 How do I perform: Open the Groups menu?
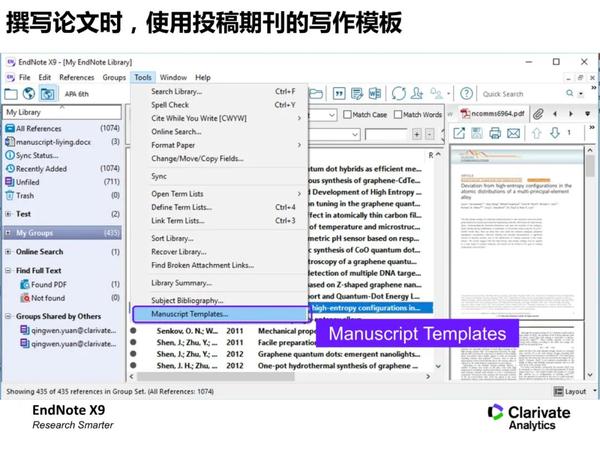(114, 77)
